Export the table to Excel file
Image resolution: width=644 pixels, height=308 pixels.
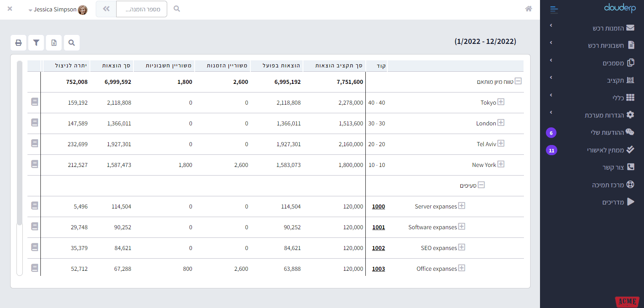(x=54, y=43)
